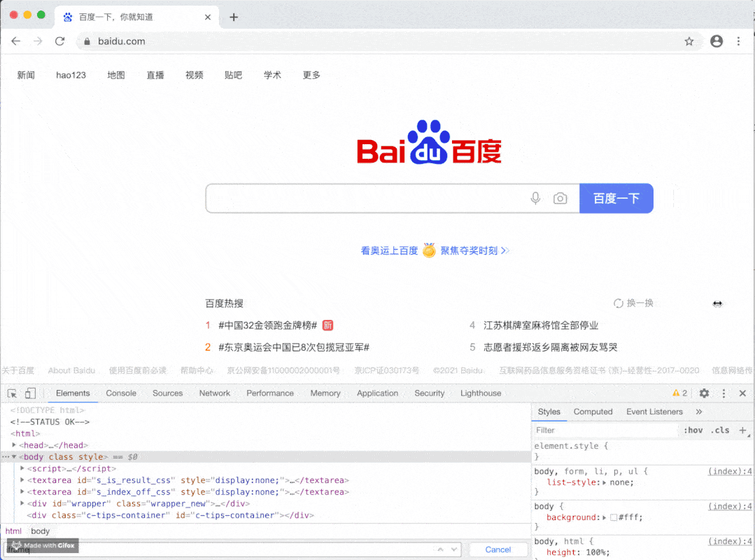Toggle the device toolbar in DevTools
This screenshot has height=560, width=755.
30,393
